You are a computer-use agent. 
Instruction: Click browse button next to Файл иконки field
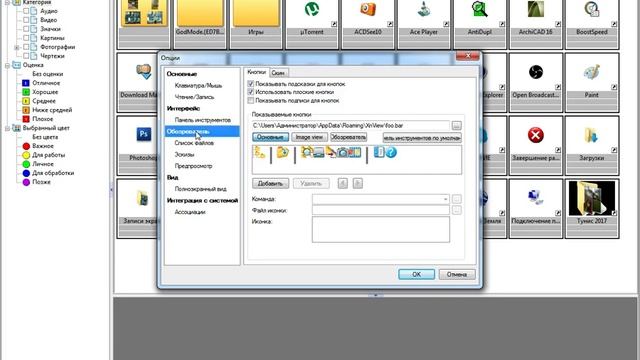point(457,210)
